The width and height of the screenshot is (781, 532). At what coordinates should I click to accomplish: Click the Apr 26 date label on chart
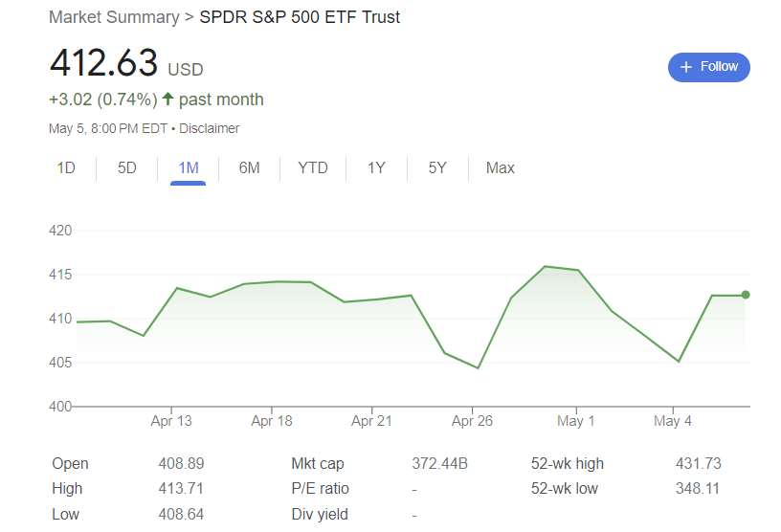[472, 421]
